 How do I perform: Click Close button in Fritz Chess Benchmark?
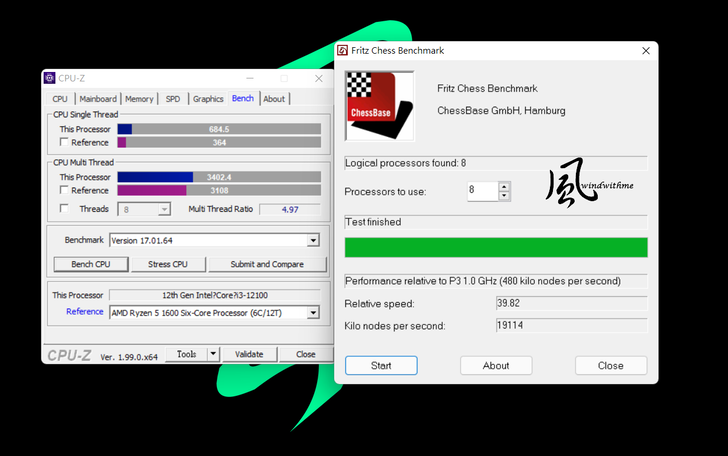pos(611,365)
